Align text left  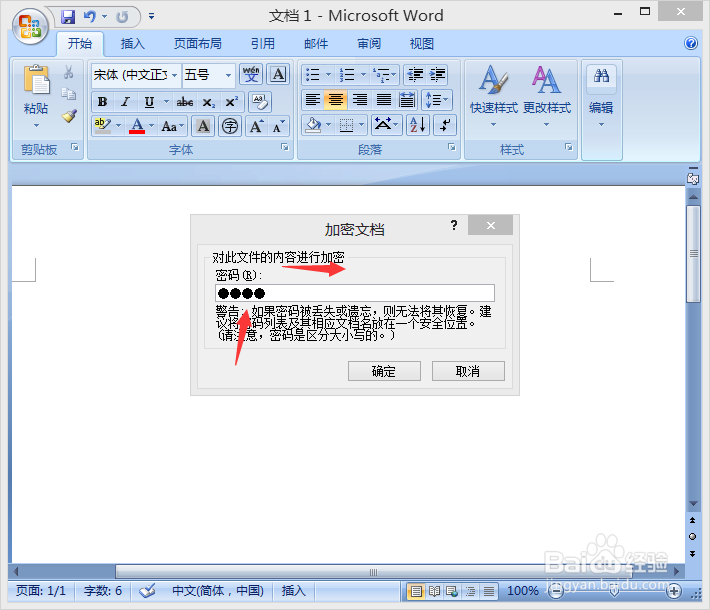tap(313, 99)
